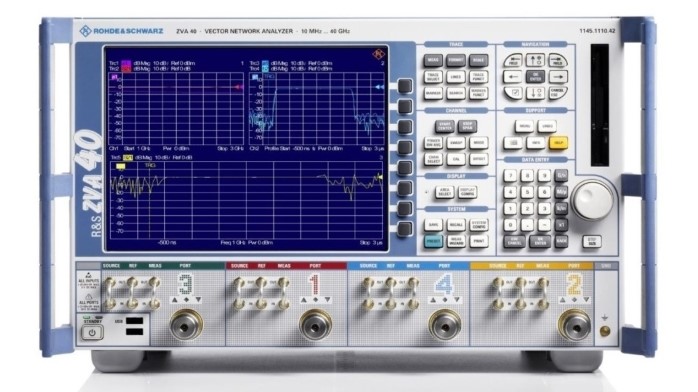Push the k/m unit key

click(561, 208)
